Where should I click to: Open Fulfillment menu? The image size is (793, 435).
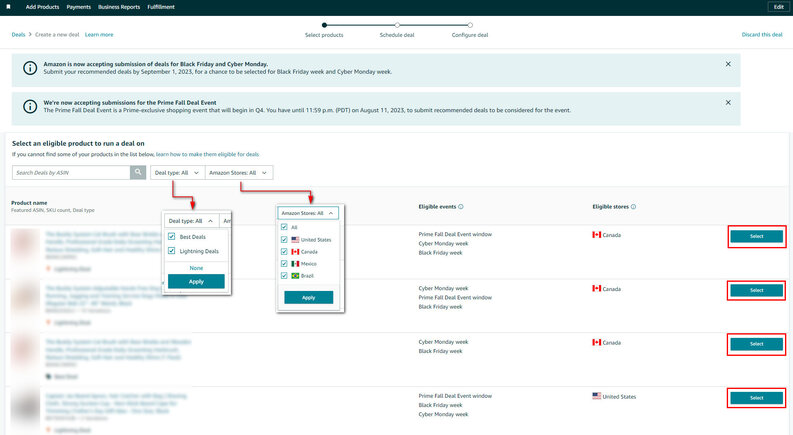(x=161, y=7)
